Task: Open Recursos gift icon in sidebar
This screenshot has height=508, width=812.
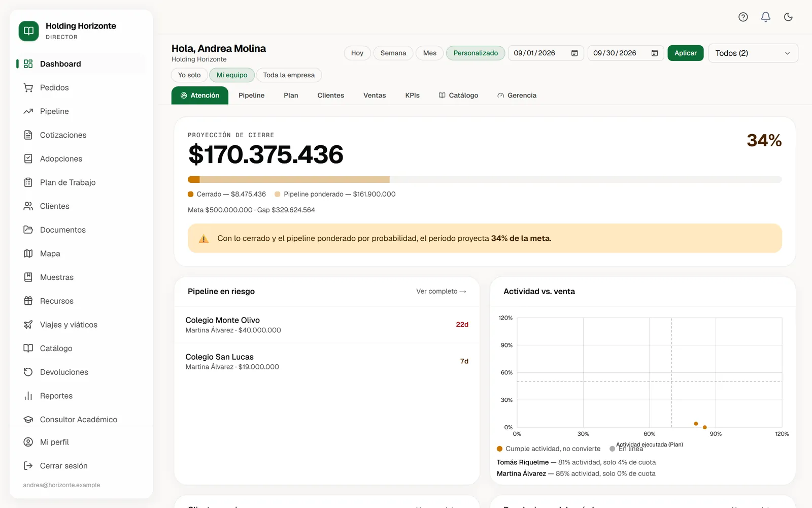Action: (x=28, y=301)
